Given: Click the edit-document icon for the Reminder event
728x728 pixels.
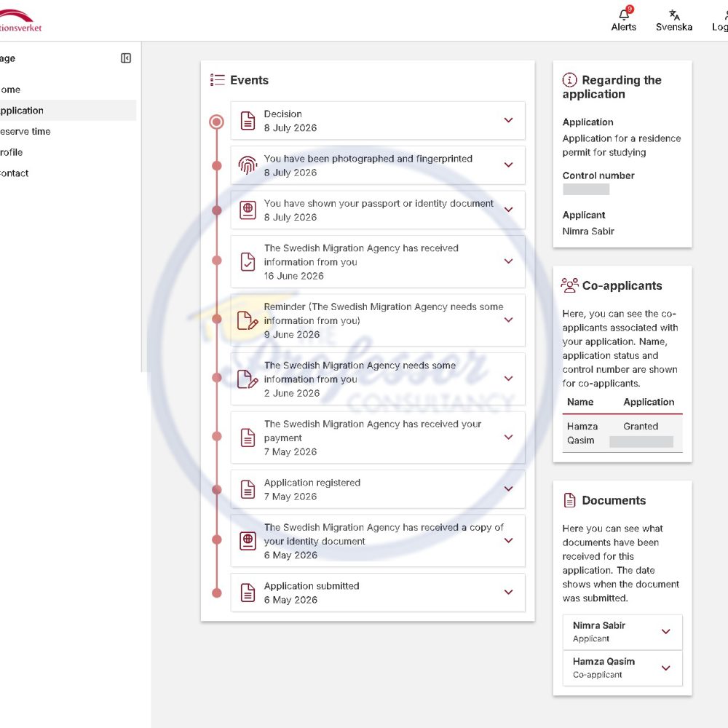Looking at the screenshot, I should click(x=248, y=320).
